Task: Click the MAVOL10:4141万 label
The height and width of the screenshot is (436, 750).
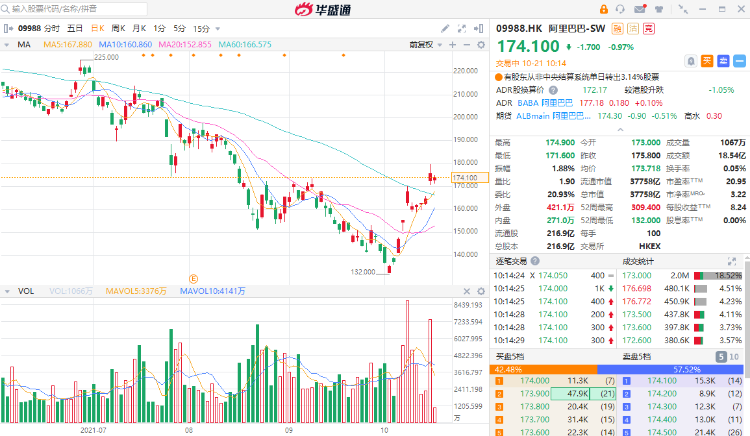Action: 212,291
